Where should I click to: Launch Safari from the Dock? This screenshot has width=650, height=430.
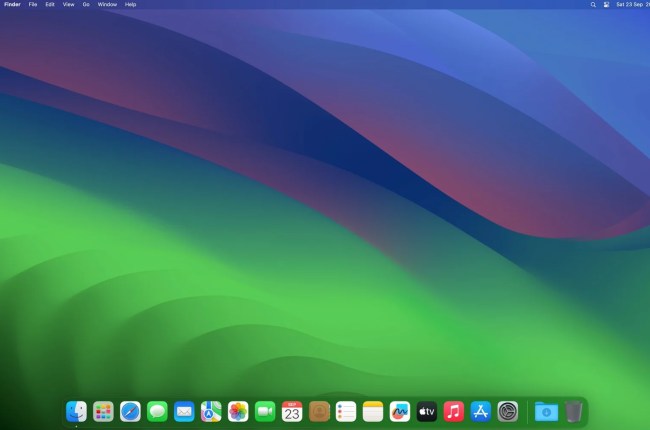[130, 411]
